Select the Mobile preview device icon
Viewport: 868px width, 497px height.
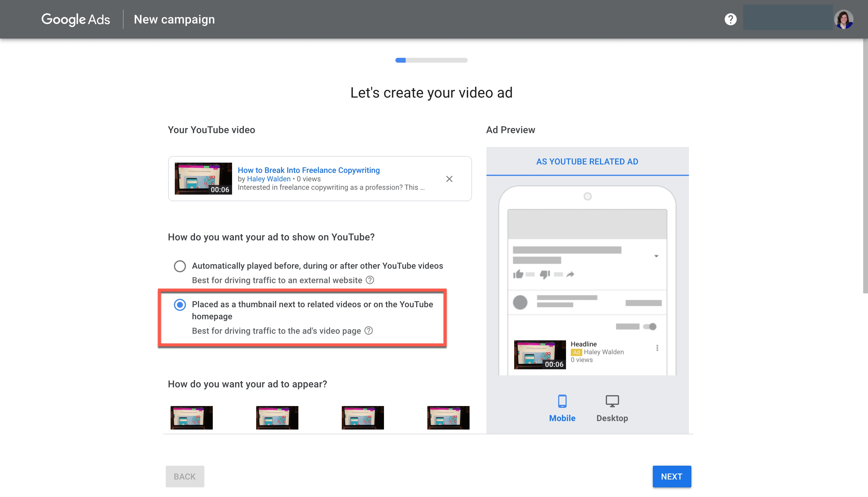point(562,401)
